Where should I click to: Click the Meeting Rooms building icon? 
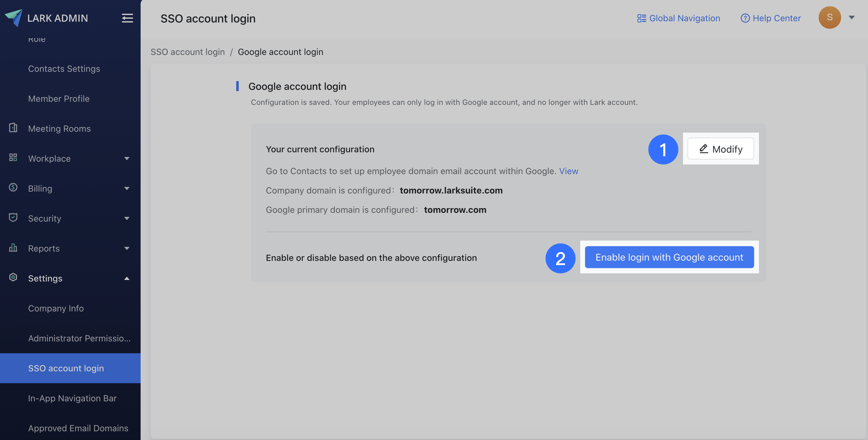(13, 128)
